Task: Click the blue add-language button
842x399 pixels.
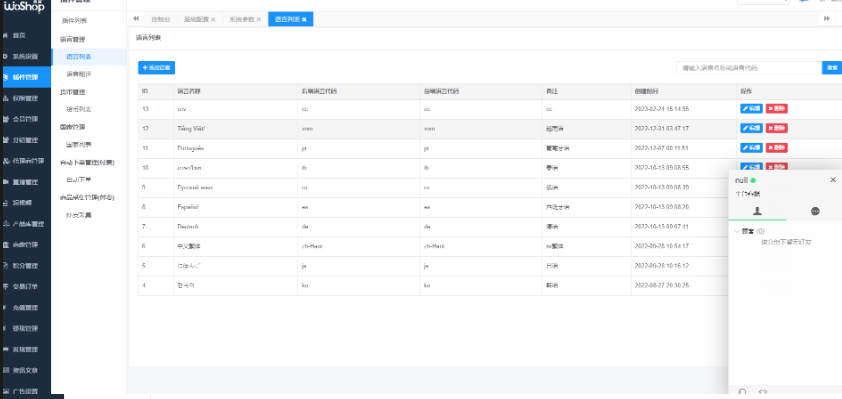Action: coord(156,68)
